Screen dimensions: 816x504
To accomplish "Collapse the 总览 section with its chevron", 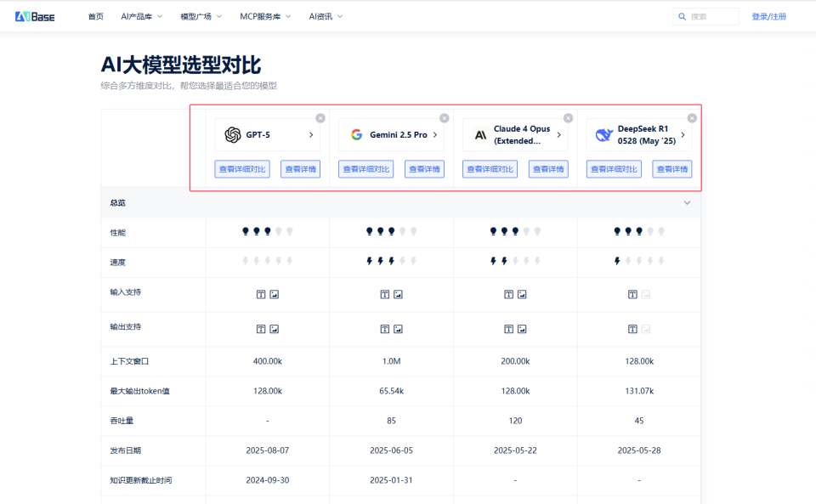I will tap(687, 202).
